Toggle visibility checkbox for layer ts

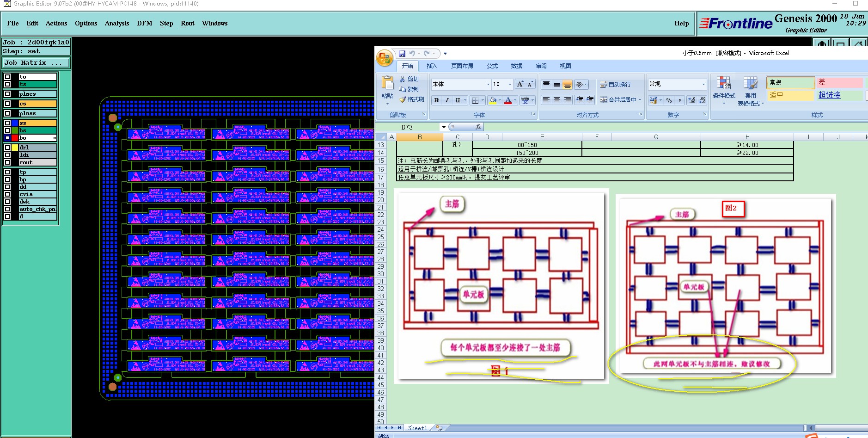click(7, 84)
